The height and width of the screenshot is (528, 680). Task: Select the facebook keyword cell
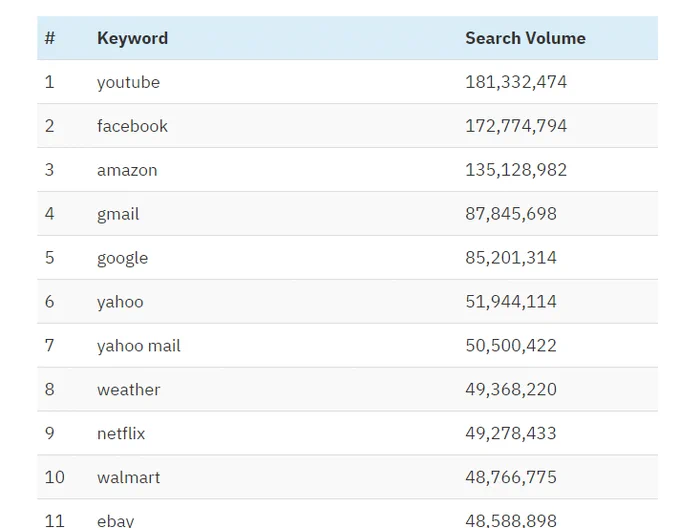(132, 126)
